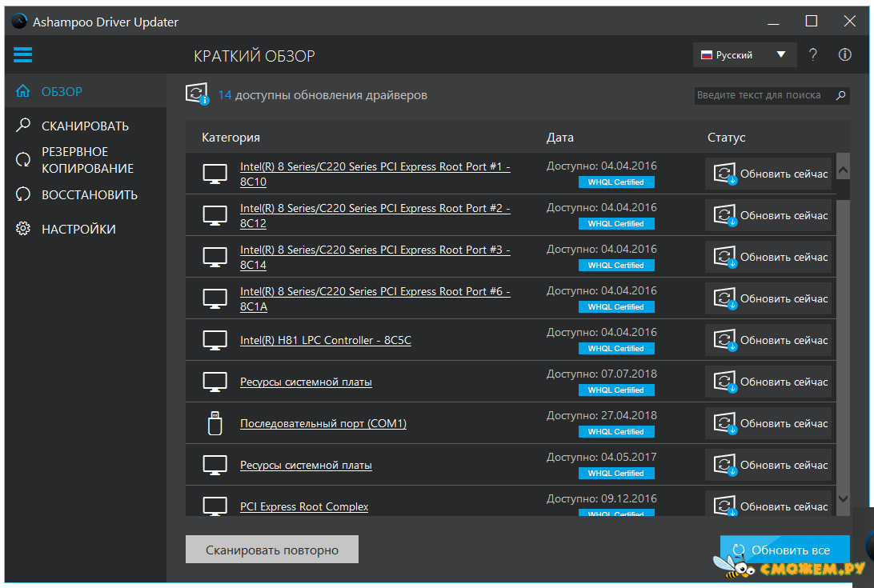Open PCI Express Root Complex link
This screenshot has height=588, width=874.
(304, 506)
